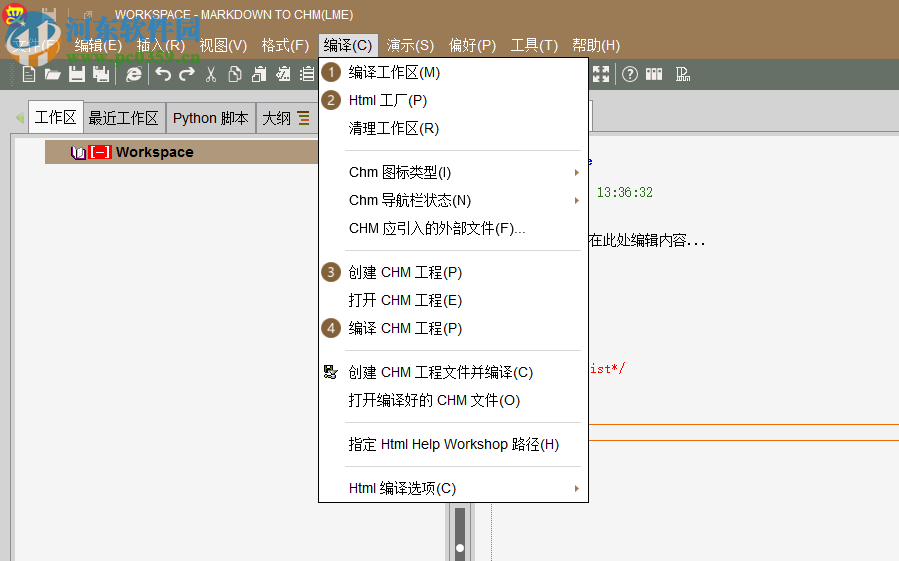The width and height of the screenshot is (899, 561).
Task: Click the 13:36:32 timestamp in editor
Action: tap(624, 192)
